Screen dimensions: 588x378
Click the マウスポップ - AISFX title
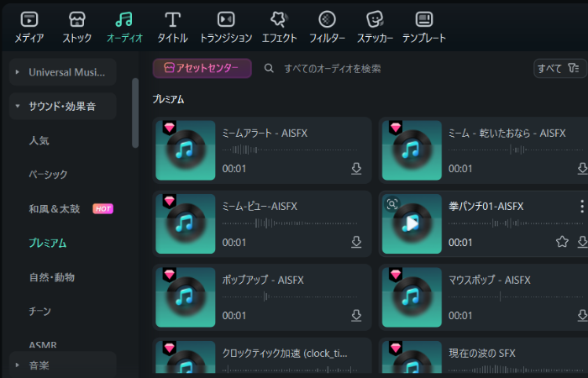(x=490, y=280)
